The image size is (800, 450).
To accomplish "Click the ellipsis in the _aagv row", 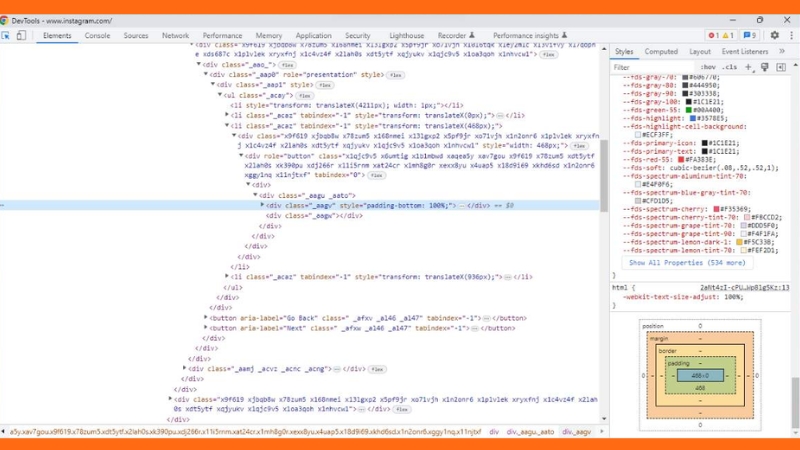I will click(x=461, y=206).
